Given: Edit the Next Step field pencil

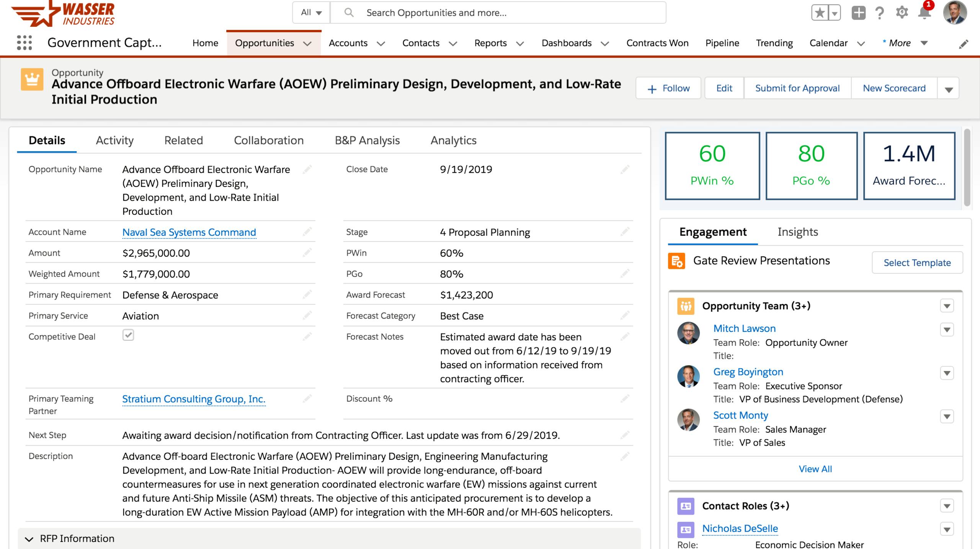Looking at the screenshot, I should [x=625, y=435].
